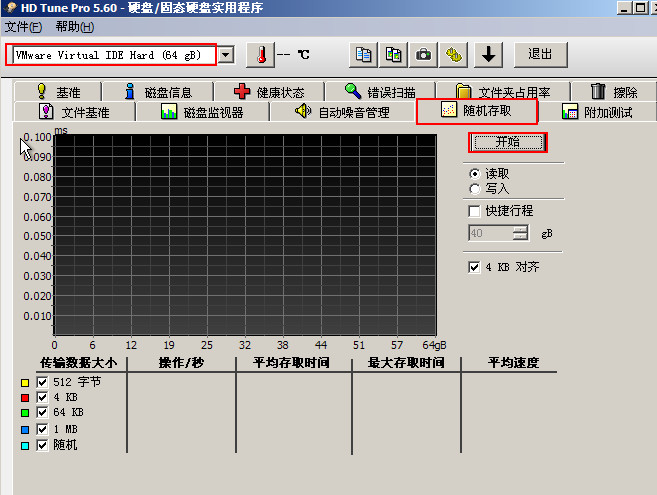Open the 错误扫描 magnifier tab
The height and width of the screenshot is (495, 657).
pyautogui.click(x=386, y=92)
